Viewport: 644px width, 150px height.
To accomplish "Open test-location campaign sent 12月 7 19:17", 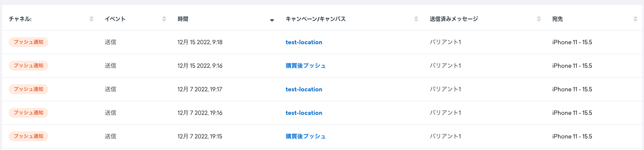I will coord(304,89).
